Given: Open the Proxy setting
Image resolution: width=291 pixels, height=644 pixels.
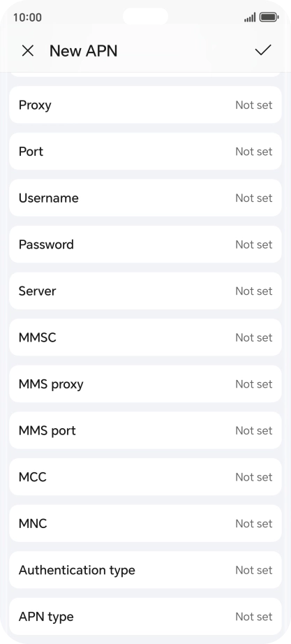Looking at the screenshot, I should (145, 105).
